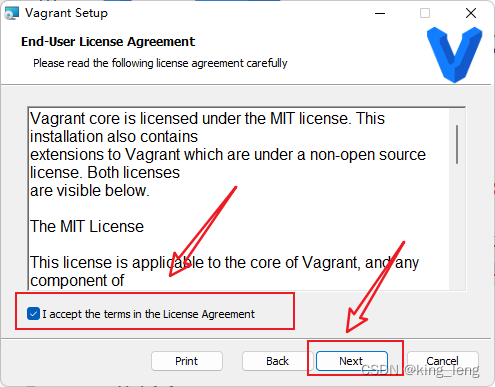495x387 pixels.
Task: Cancel the Vagrant installation
Action: click(443, 361)
